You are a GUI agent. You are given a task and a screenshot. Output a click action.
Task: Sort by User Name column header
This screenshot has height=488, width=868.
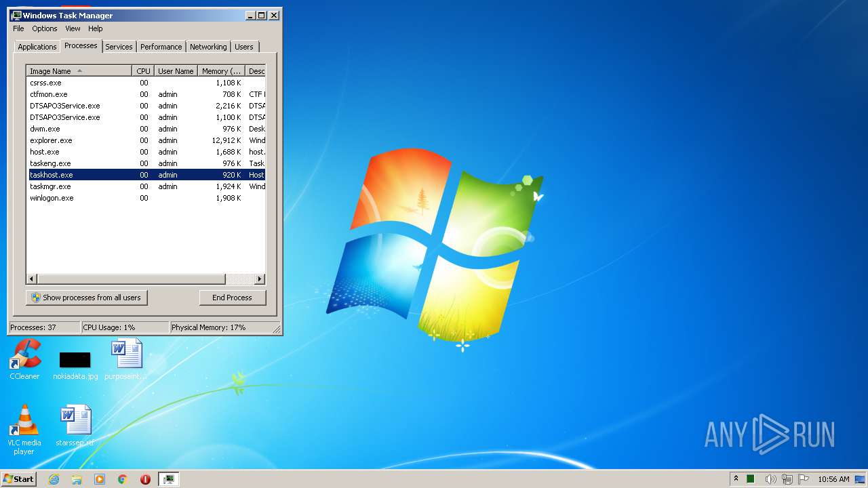tap(176, 71)
